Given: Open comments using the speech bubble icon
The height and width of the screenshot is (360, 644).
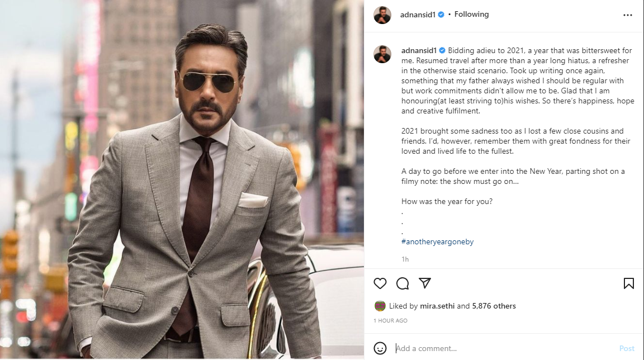Looking at the screenshot, I should pyautogui.click(x=402, y=283).
